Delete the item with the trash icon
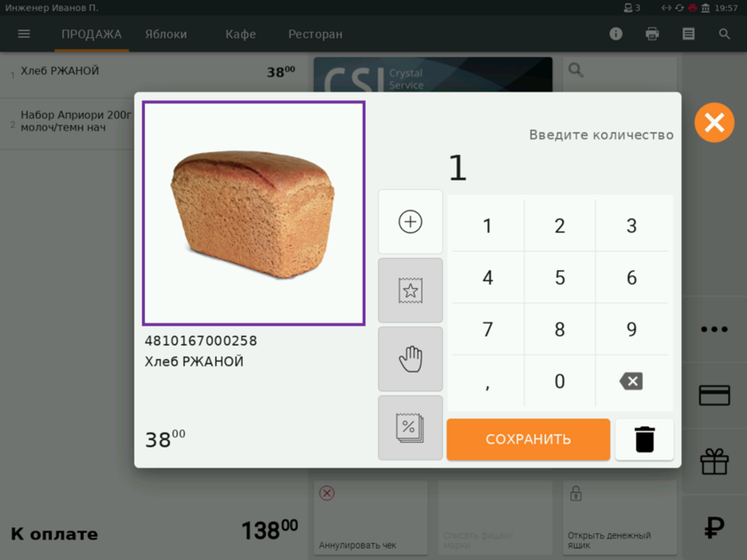747x560 pixels. pos(645,439)
